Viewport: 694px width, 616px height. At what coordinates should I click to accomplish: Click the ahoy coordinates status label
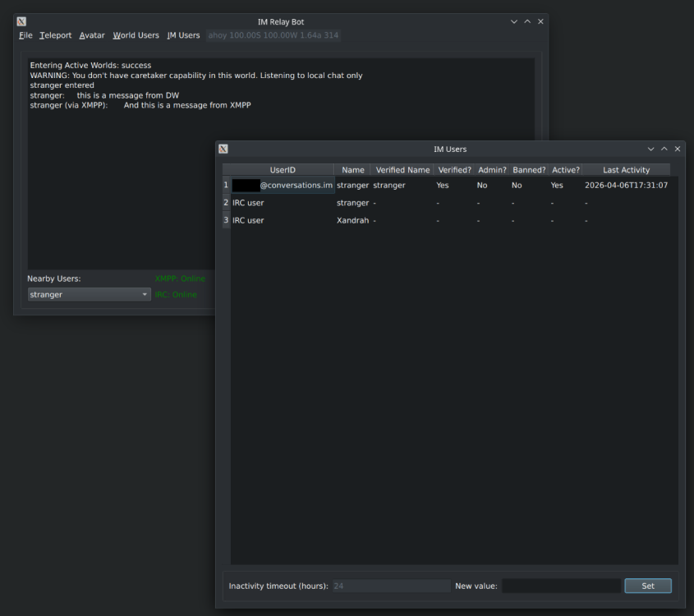274,35
